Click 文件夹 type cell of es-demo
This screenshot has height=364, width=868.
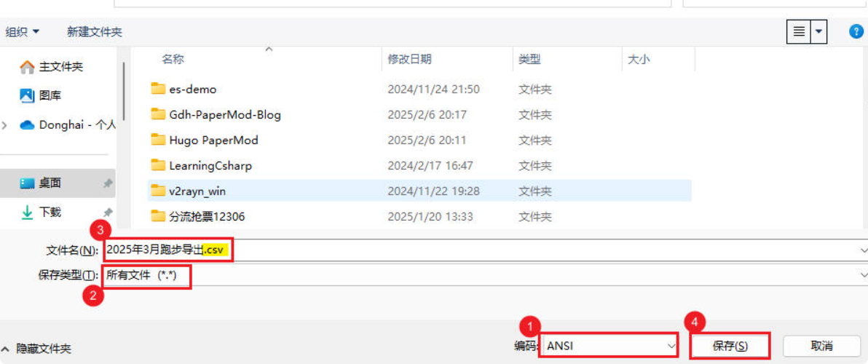tap(534, 89)
